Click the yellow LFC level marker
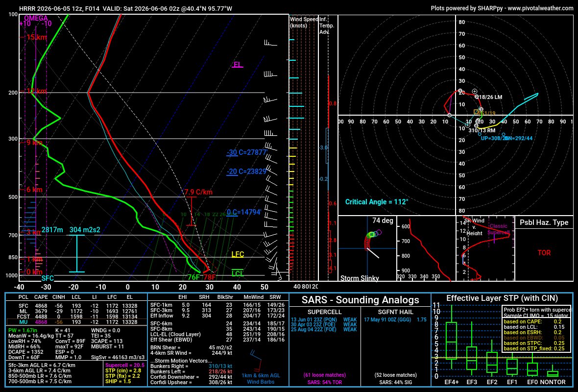Viewport: 578px width, 392px height. point(238,254)
